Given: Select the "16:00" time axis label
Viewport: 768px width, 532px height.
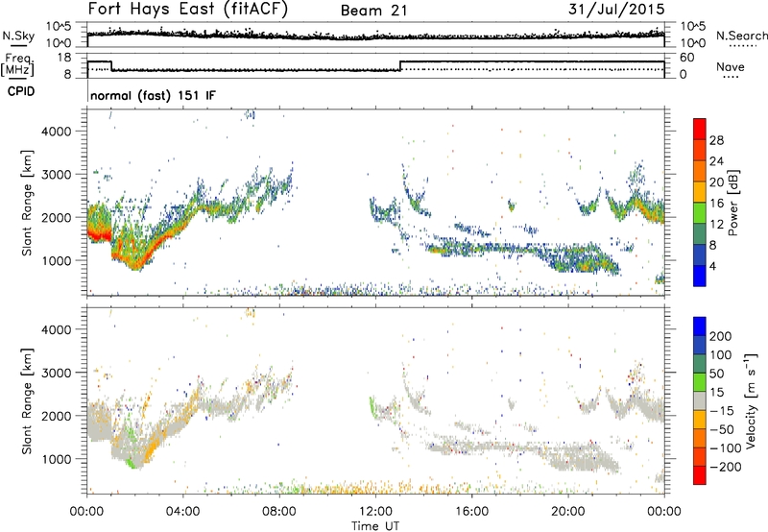Looking at the screenshot, I should tap(471, 512).
